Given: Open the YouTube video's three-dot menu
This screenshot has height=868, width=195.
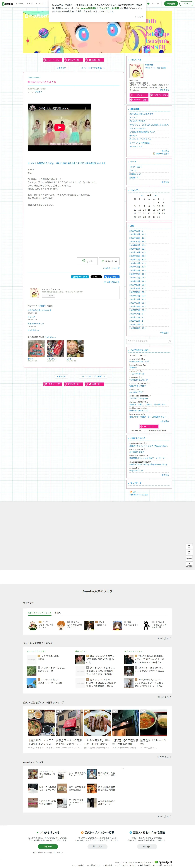Looking at the screenshot, I should coord(86,109).
